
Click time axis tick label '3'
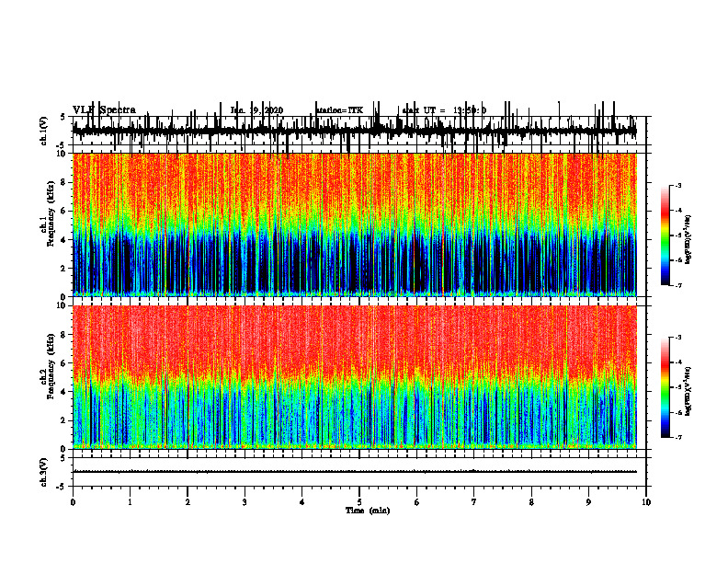pyautogui.click(x=245, y=502)
